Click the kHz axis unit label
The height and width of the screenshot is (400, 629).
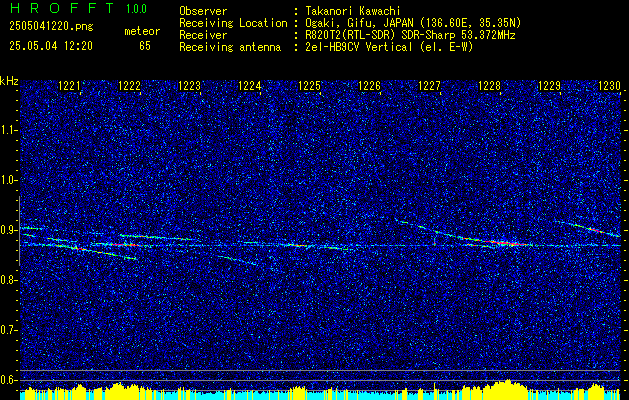[x=9, y=81]
